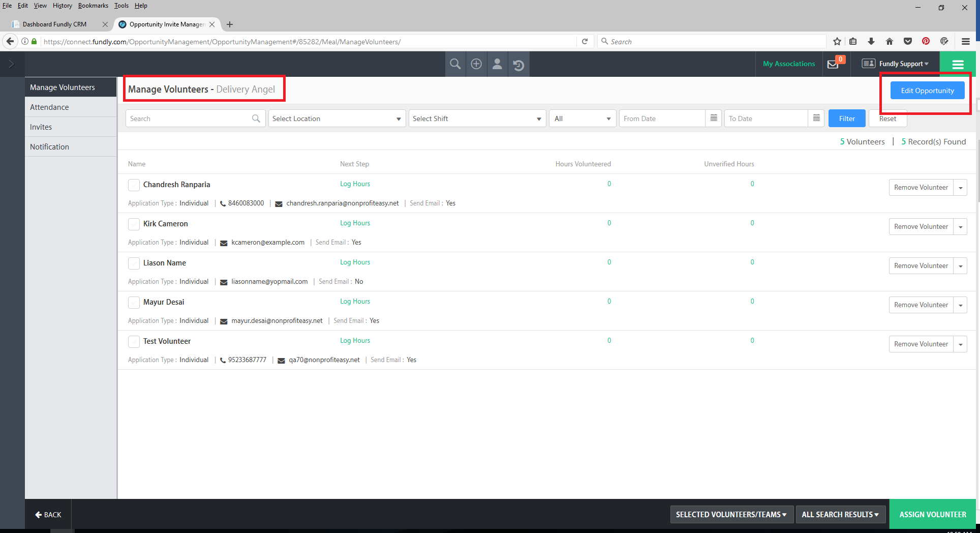Image resolution: width=980 pixels, height=533 pixels.
Task: Click the From Date field
Action: pyautogui.click(x=662, y=119)
